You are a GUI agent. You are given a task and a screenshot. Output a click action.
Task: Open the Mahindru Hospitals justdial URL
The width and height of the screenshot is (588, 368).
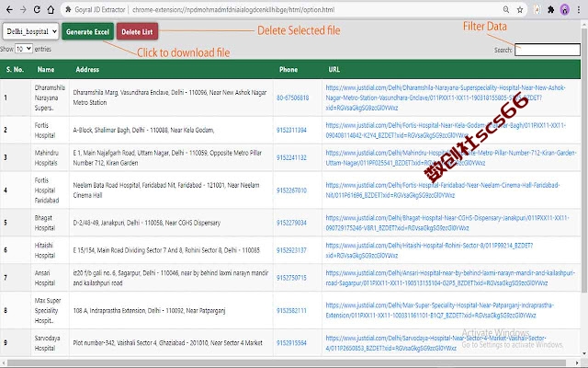451,157
